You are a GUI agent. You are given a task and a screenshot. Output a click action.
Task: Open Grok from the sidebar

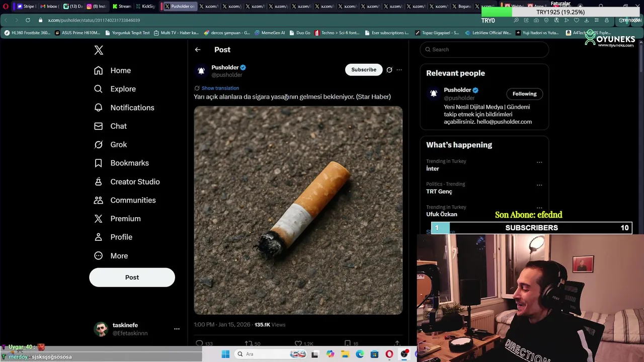pyautogui.click(x=110, y=144)
